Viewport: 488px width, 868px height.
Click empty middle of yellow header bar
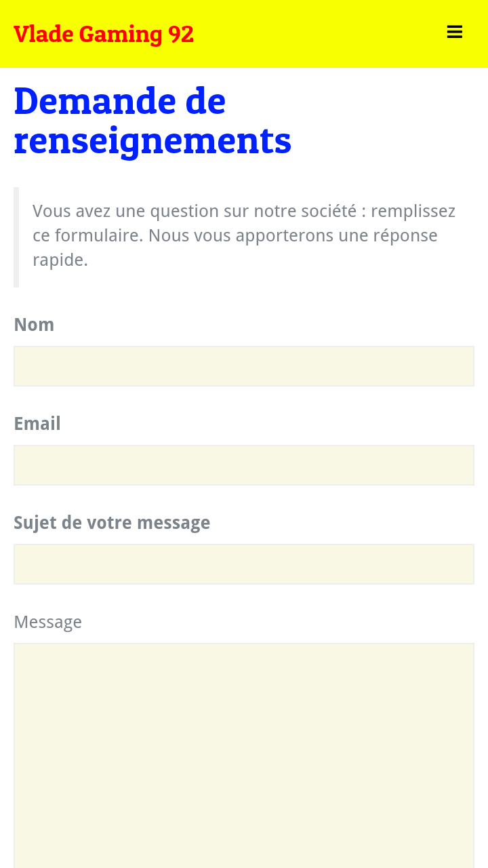click(x=312, y=34)
